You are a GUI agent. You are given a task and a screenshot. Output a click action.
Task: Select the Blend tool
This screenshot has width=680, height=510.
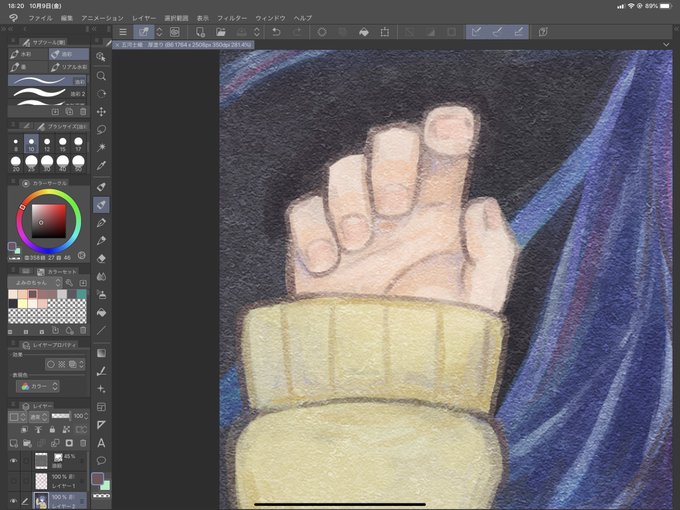101,276
